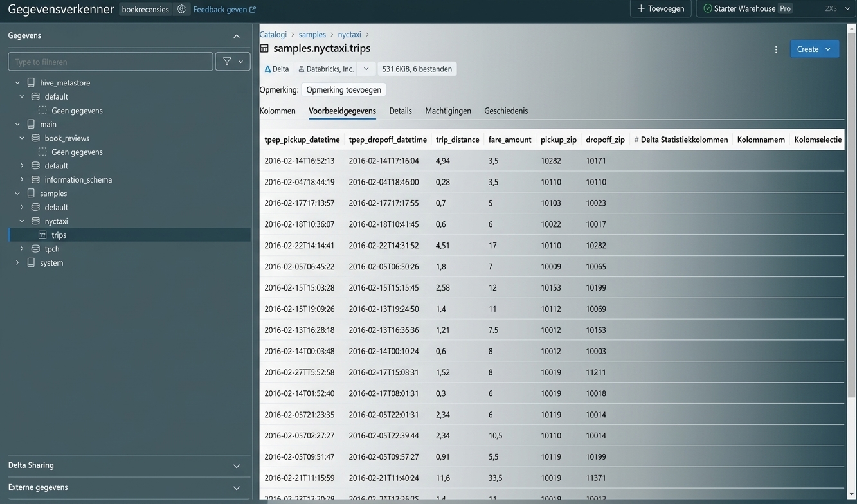The width and height of the screenshot is (857, 504).
Task: Click the main catalog icon
Action: (x=31, y=124)
